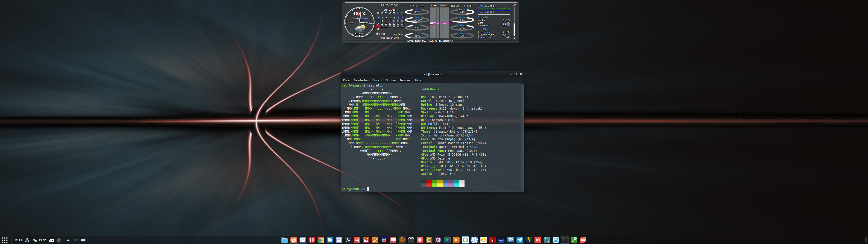Click the 12:15 panel clock
Screen dimensions: 868x244
[18, 240]
